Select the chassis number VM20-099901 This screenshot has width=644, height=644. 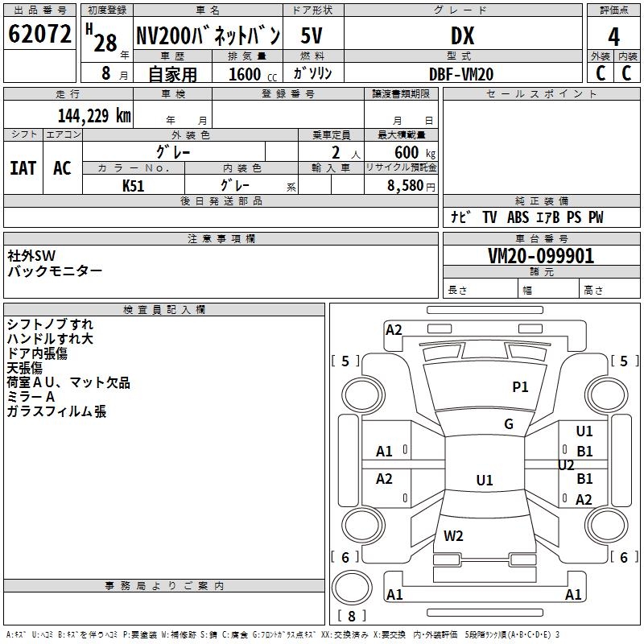pyautogui.click(x=541, y=256)
